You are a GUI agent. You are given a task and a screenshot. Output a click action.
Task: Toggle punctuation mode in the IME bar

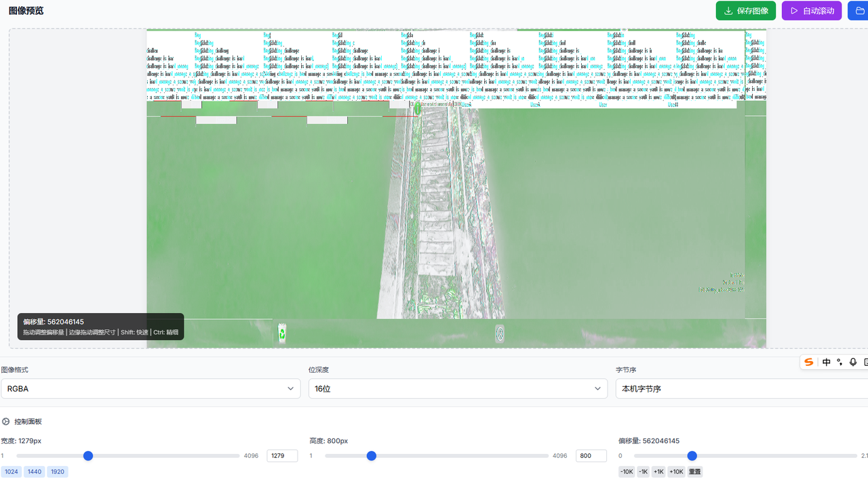(x=840, y=362)
